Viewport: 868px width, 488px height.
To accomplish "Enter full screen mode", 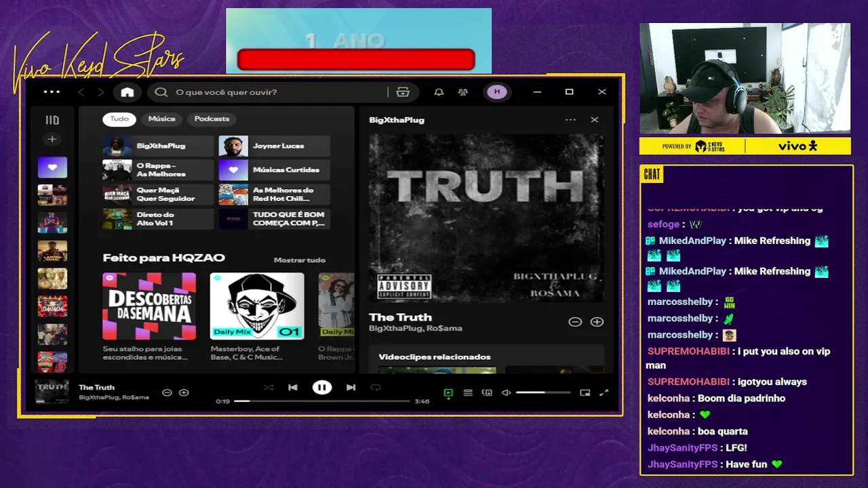I will point(604,392).
